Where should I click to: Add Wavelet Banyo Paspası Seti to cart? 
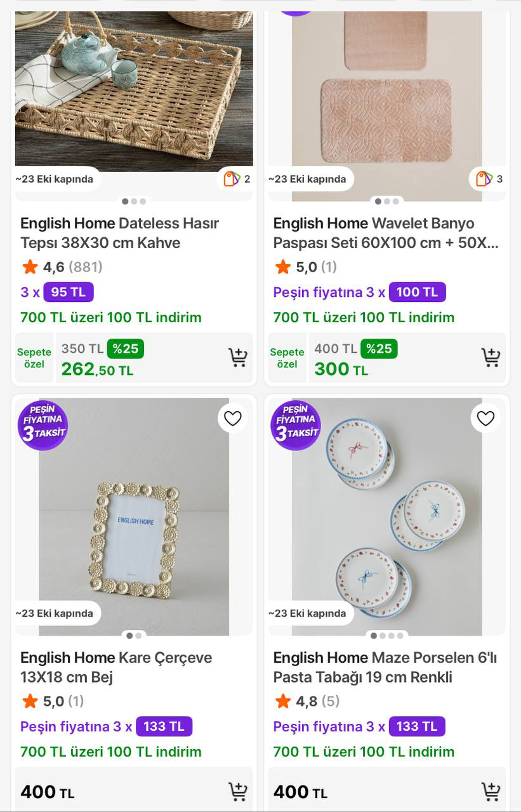[490, 358]
